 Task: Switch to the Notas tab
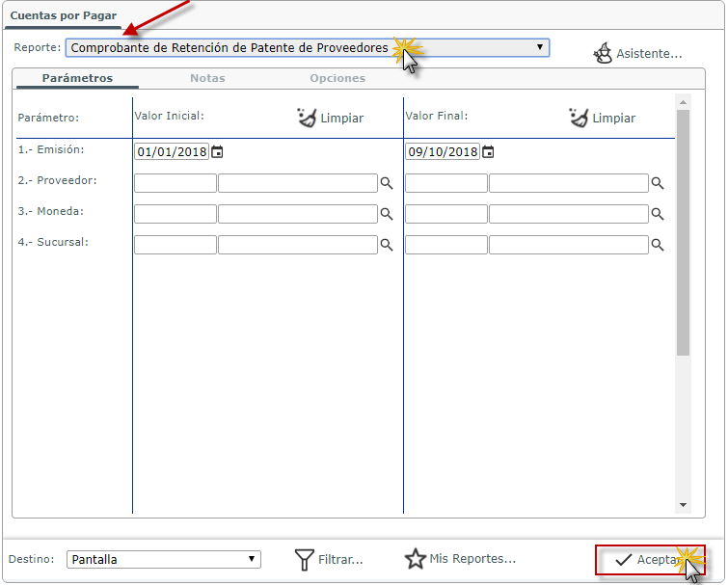[x=207, y=78]
